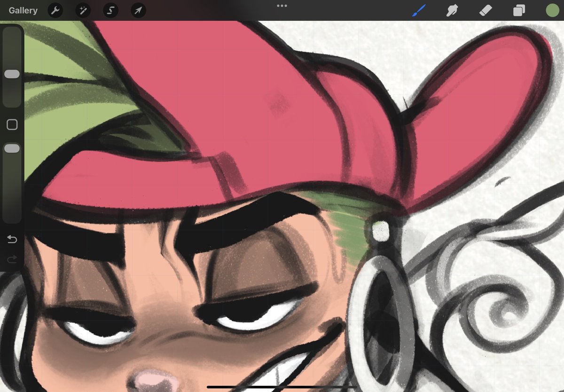Activate the Selection S-shaped tool

tap(111, 10)
